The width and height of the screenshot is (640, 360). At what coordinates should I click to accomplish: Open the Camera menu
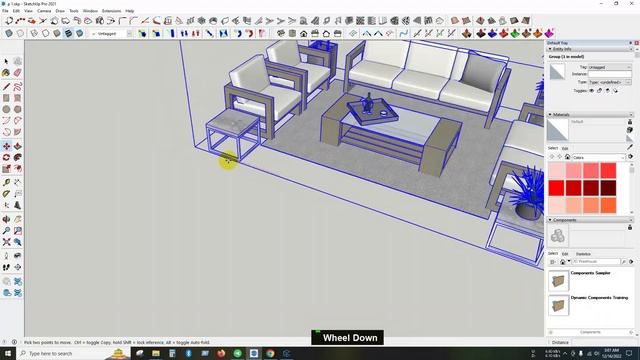44,11
